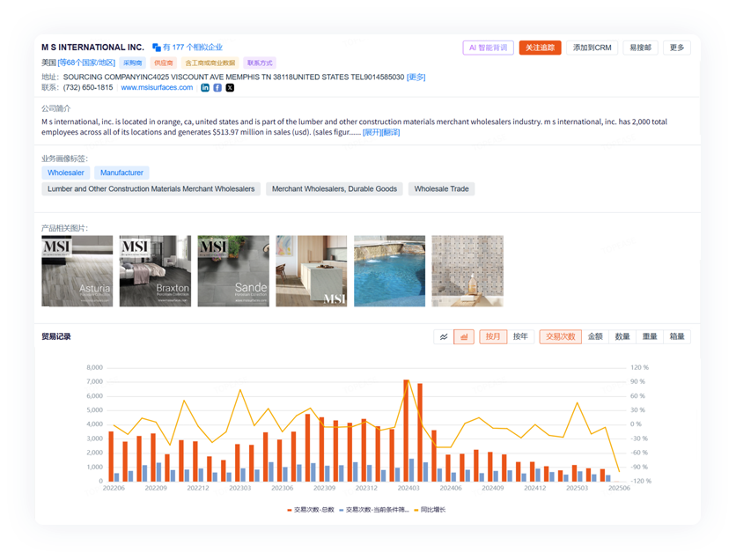Image resolution: width=736 pixels, height=560 pixels.
Task: Open the company's Facebook page icon
Action: (217, 88)
